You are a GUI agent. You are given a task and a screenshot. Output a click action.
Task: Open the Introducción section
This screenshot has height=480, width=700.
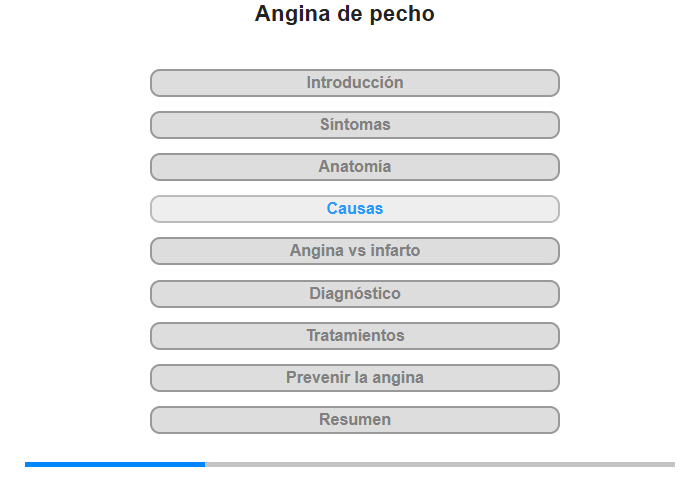(355, 83)
